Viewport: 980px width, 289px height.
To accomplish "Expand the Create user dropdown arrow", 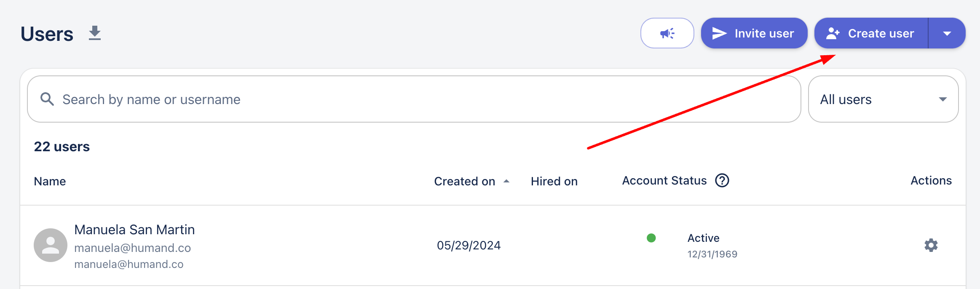I will tap(947, 33).
